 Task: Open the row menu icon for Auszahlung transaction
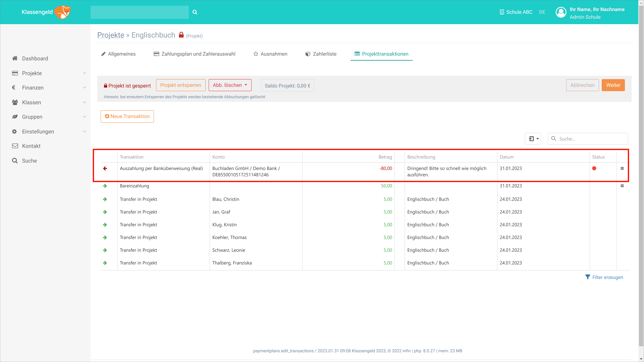pyautogui.click(x=622, y=168)
